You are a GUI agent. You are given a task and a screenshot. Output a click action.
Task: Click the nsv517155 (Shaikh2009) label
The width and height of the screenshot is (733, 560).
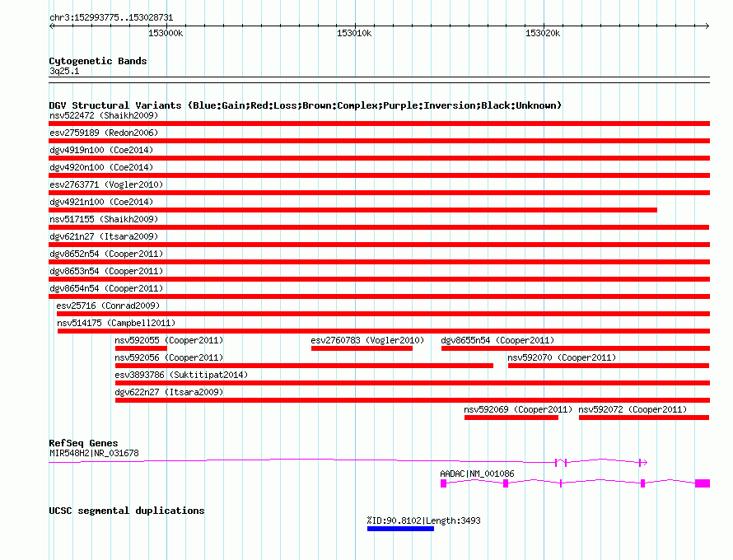point(104,219)
